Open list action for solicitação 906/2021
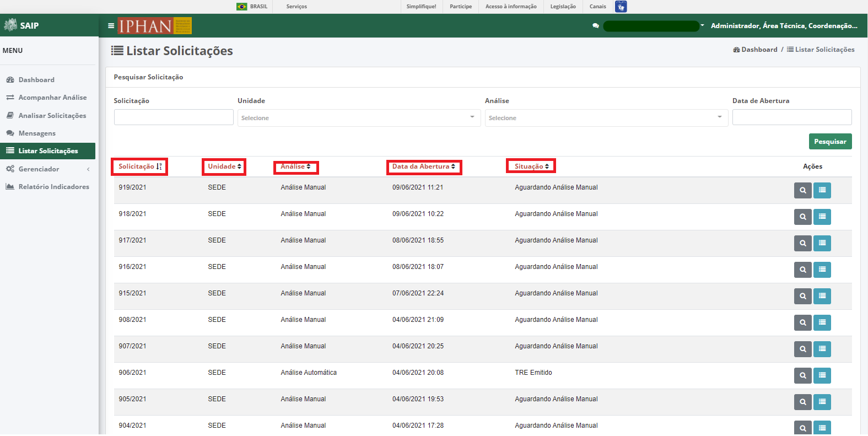868x436 pixels. point(822,375)
